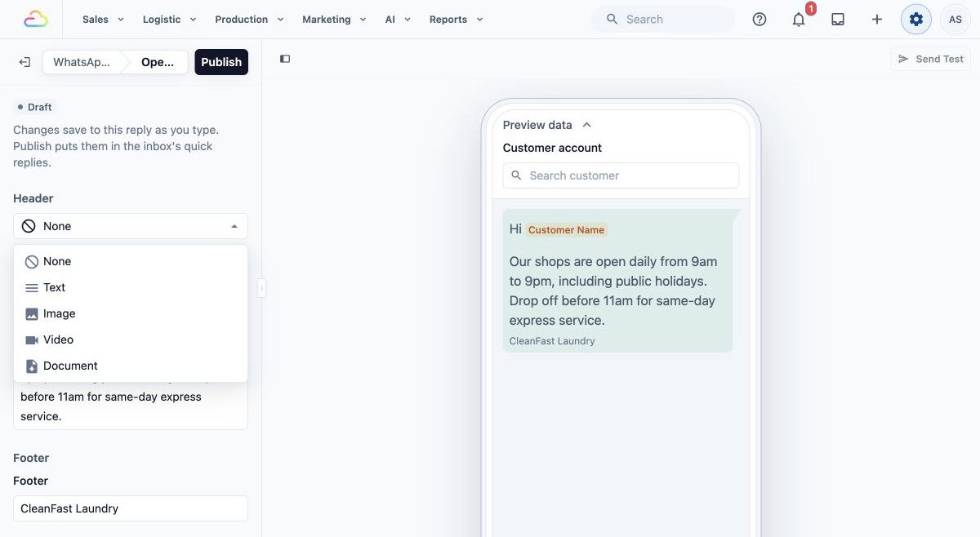Open notifications bell icon
The width and height of the screenshot is (980, 537).
pos(799,19)
